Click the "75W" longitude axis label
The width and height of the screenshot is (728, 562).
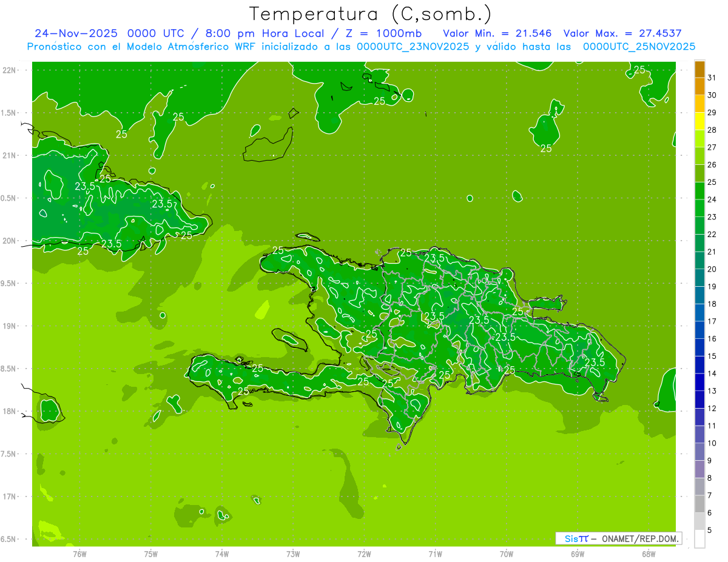(x=150, y=554)
